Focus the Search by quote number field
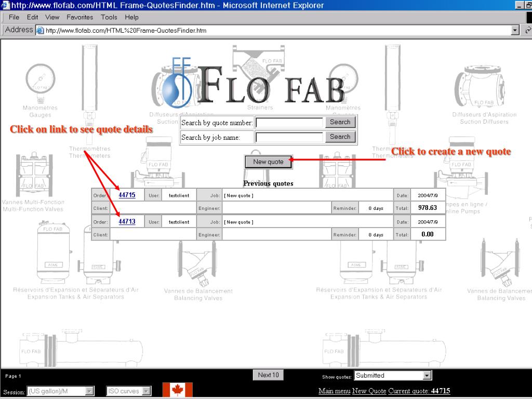Viewport: 532px width, 399px height. pyautogui.click(x=289, y=123)
